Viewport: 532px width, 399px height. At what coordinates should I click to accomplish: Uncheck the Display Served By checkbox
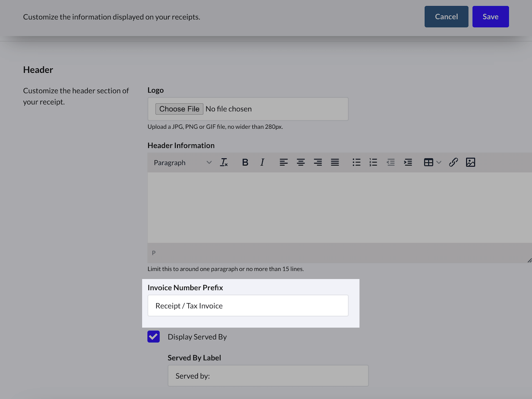[154, 337]
